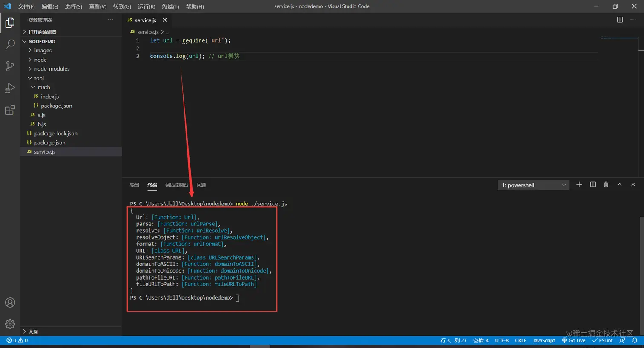Open the Run and Debug view
644x348 pixels.
[x=10, y=88]
